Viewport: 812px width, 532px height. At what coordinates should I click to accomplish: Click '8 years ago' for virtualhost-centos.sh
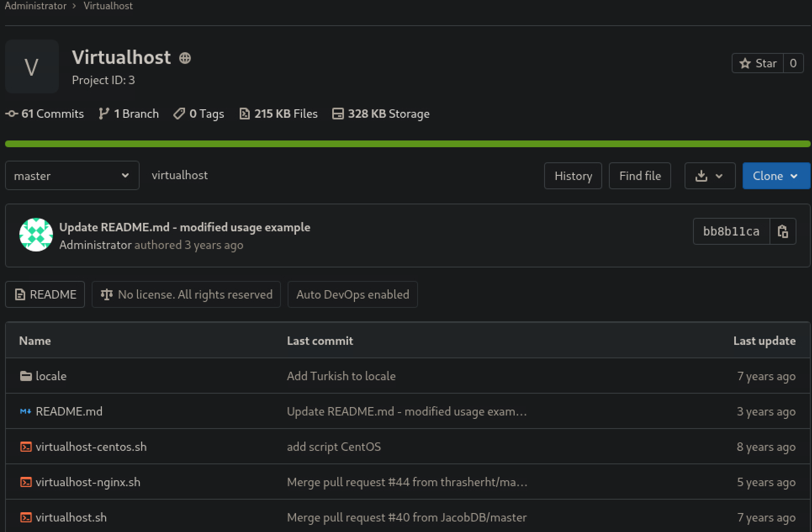coord(766,447)
